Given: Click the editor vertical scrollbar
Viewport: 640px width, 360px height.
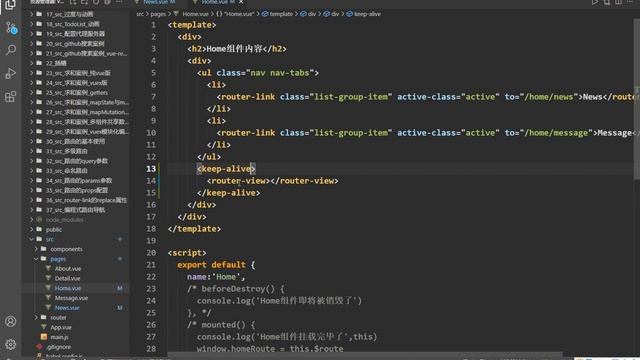Looking at the screenshot, I should (637, 99).
